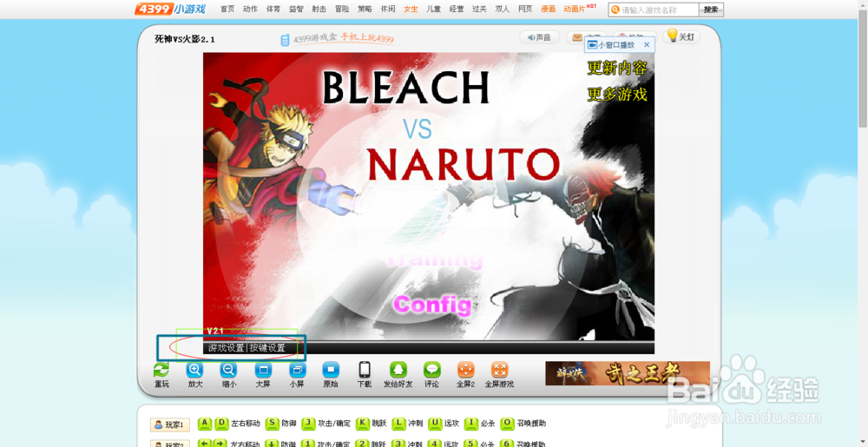Screen dimensions: 868x447
Task: Open the 双人 category
Action: pos(502,9)
